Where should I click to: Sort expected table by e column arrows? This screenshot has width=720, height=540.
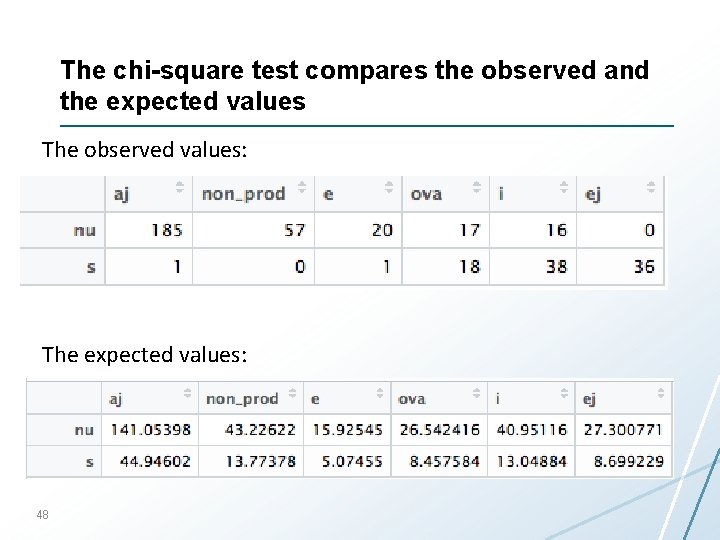[380, 393]
